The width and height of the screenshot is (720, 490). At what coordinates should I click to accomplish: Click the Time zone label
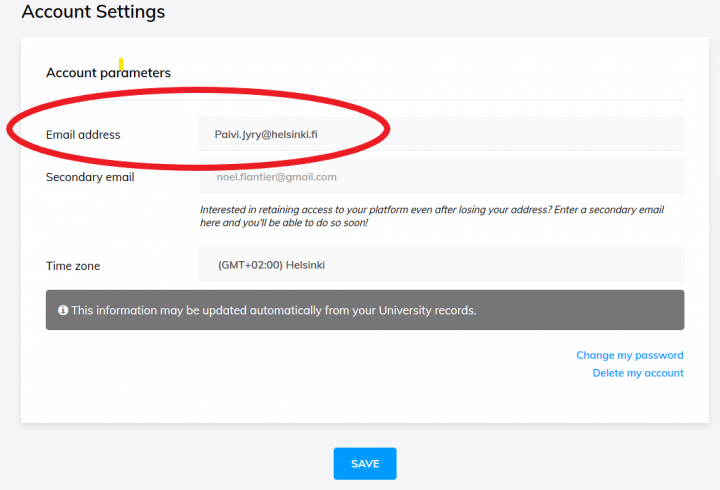point(73,266)
